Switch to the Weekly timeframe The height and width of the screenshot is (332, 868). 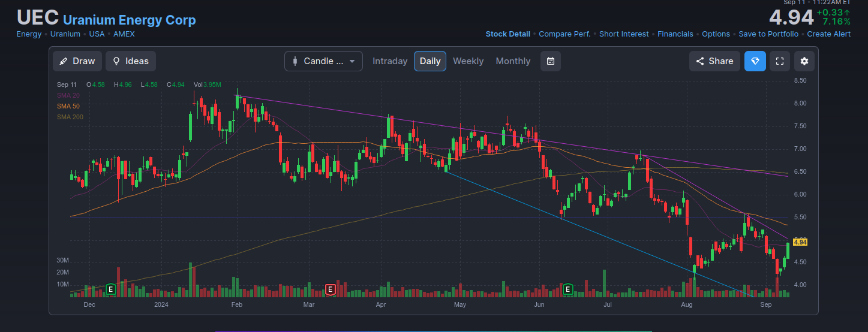pyautogui.click(x=468, y=61)
